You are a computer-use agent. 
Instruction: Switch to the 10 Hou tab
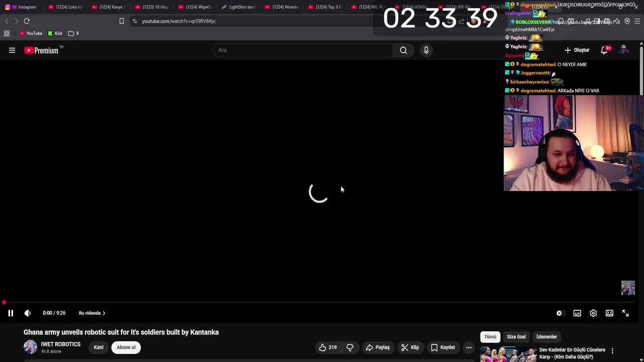(x=152, y=7)
